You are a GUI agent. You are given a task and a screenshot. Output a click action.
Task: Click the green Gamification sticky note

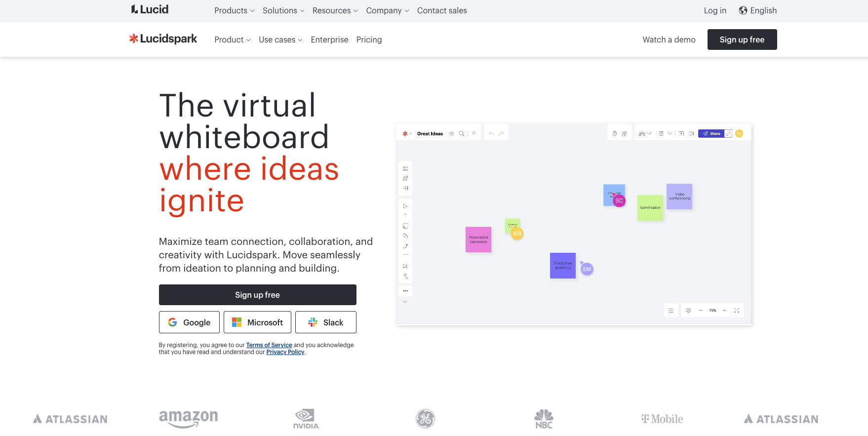click(650, 208)
